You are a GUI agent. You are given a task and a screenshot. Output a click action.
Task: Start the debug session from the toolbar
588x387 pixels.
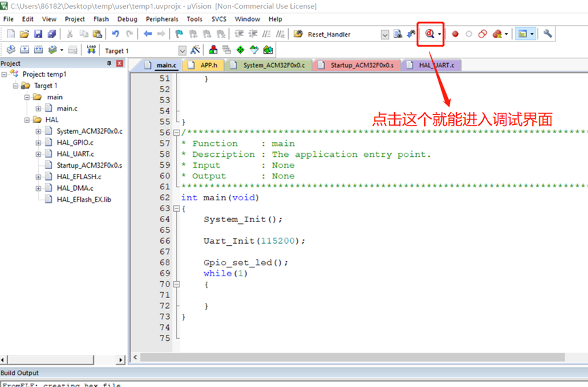pyautogui.click(x=430, y=34)
